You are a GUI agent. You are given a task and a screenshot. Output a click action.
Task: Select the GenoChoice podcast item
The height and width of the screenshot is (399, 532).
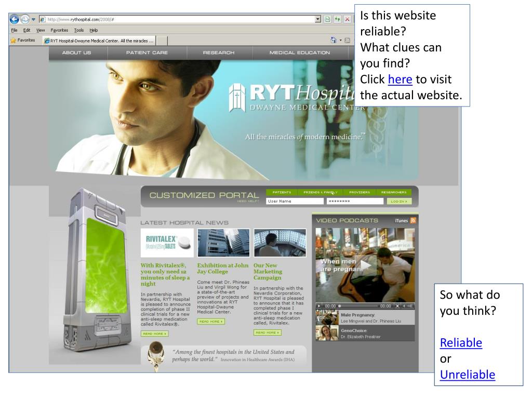tap(365, 333)
